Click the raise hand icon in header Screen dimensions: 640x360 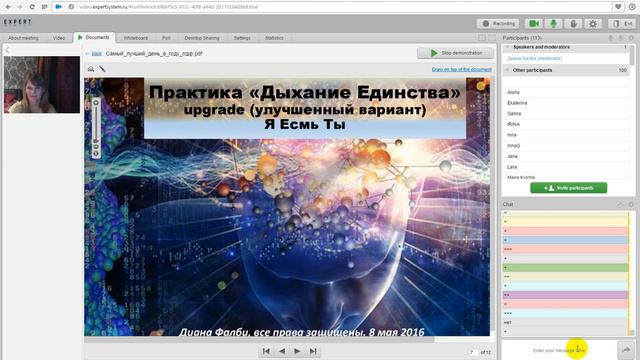pyautogui.click(x=573, y=24)
